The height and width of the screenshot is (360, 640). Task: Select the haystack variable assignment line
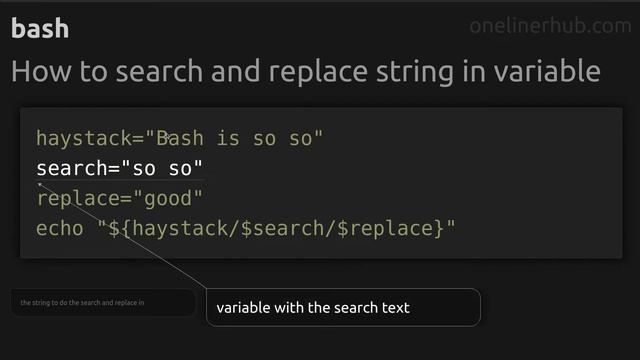pos(180,139)
